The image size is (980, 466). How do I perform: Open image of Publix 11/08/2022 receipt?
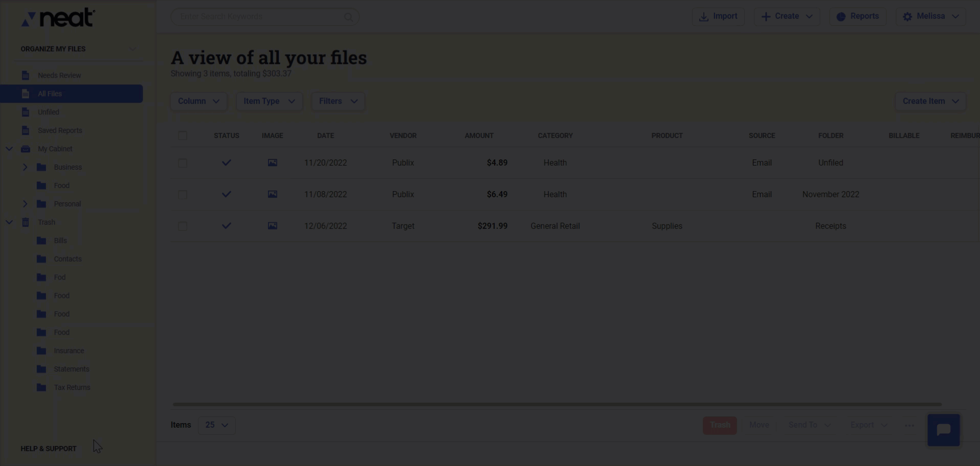tap(273, 194)
